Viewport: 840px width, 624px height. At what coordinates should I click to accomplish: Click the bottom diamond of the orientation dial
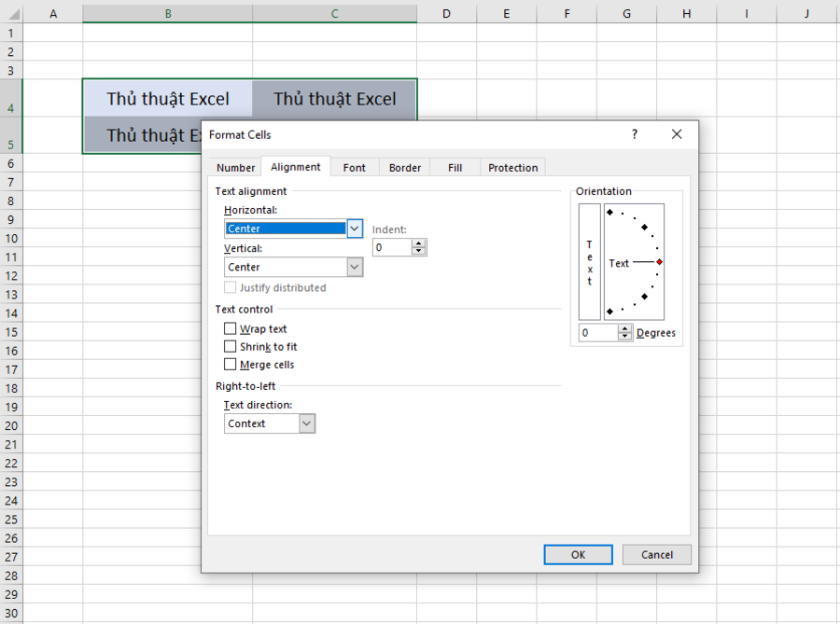tap(609, 312)
